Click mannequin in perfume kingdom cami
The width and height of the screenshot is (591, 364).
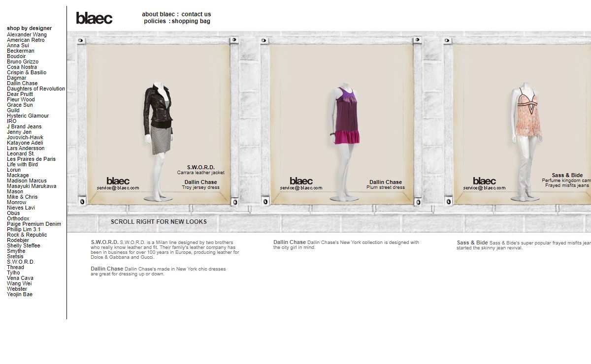pyautogui.click(x=527, y=143)
